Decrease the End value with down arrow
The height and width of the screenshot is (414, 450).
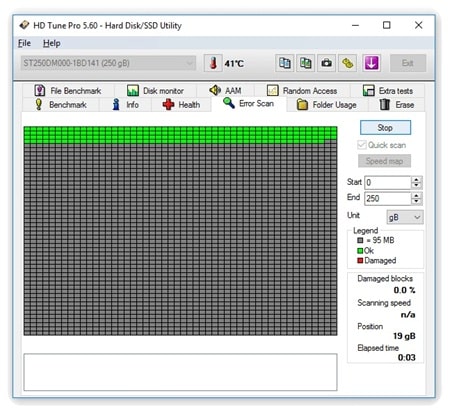tap(416, 201)
